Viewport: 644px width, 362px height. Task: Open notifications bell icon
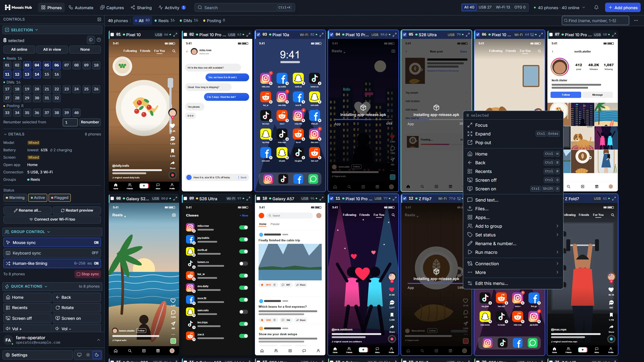tap(596, 8)
